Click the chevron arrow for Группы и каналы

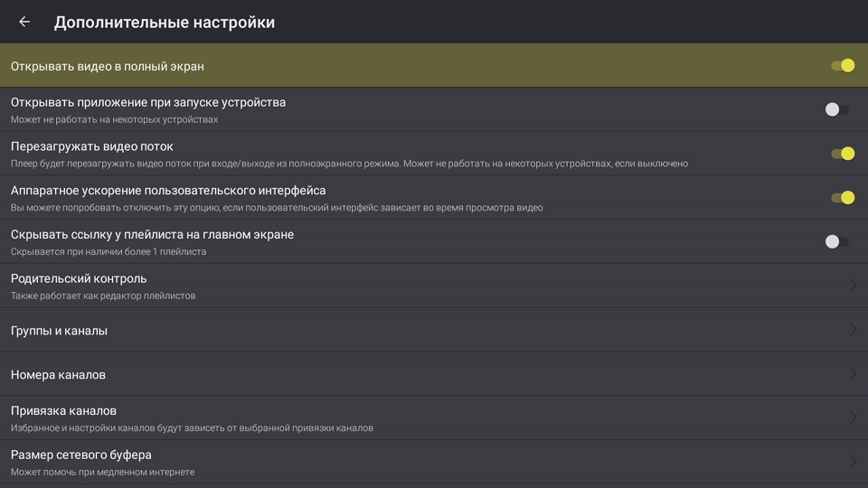(852, 330)
